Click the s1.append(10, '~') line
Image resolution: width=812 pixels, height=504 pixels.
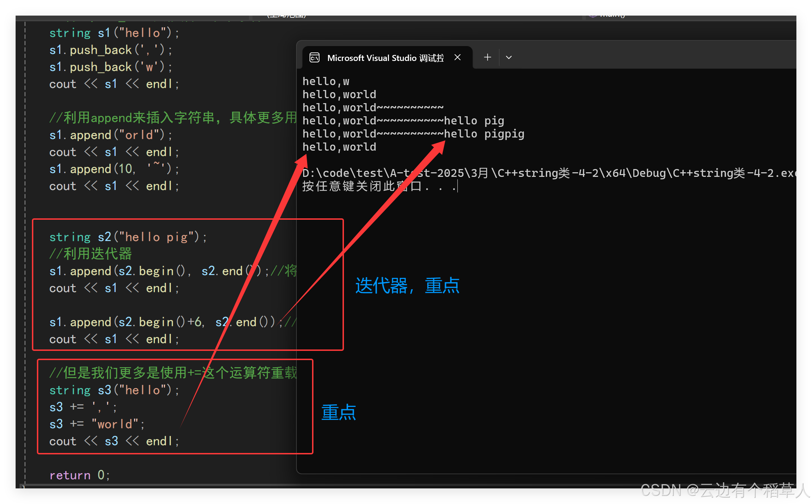(x=113, y=169)
